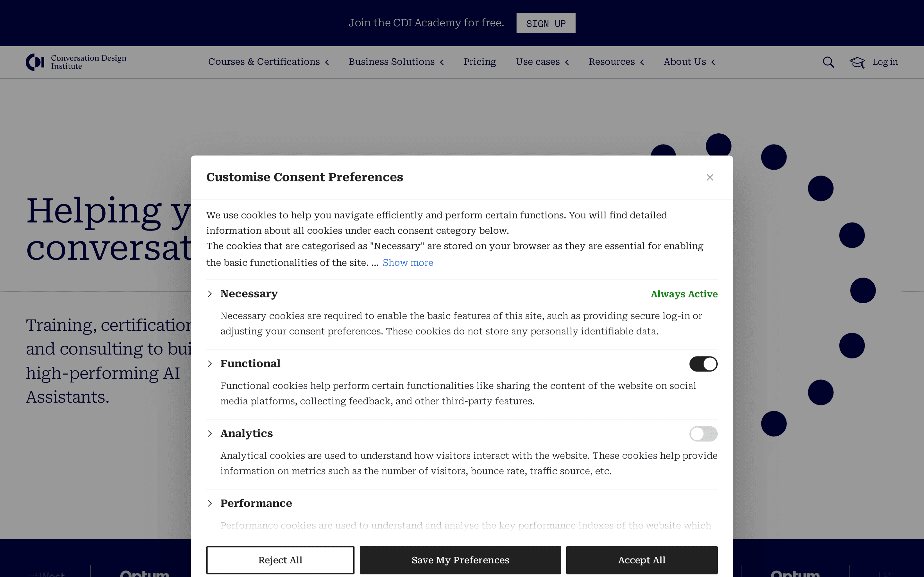
Task: Click Save My Preferences button
Action: 460,560
